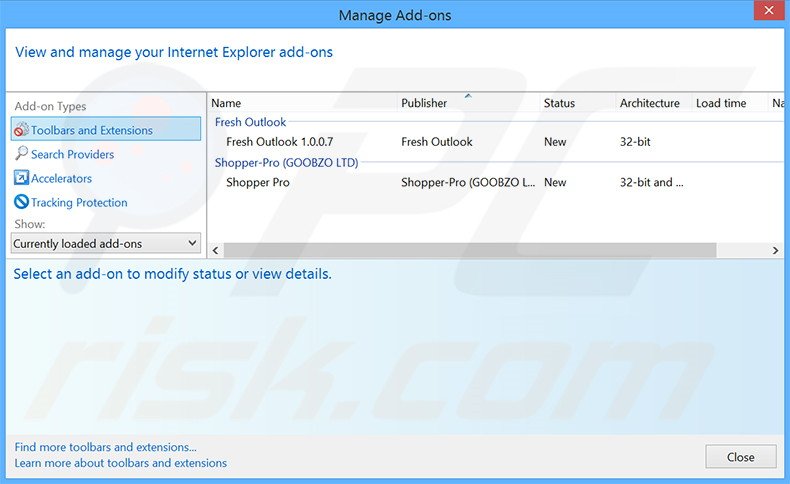Open Find more toolbars and extensions link

coord(105,447)
